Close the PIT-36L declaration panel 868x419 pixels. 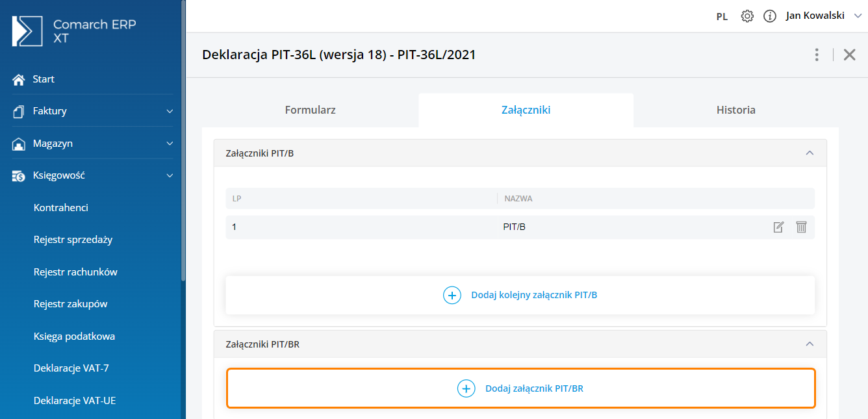click(x=849, y=55)
